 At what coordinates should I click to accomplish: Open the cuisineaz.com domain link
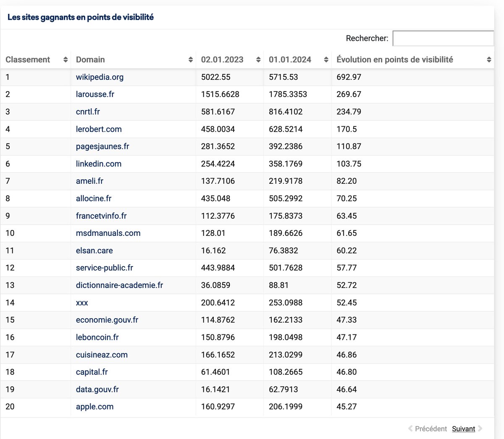[x=102, y=355]
